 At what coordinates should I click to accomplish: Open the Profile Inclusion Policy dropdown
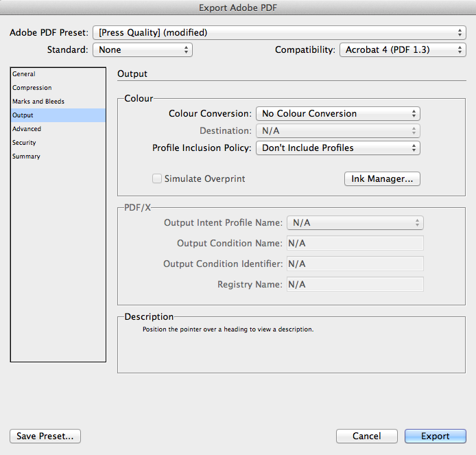338,148
